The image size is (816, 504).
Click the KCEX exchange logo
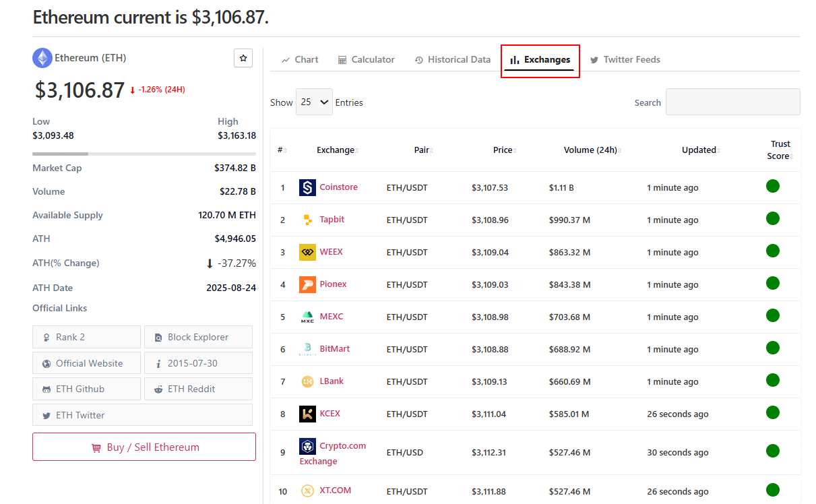pos(307,414)
